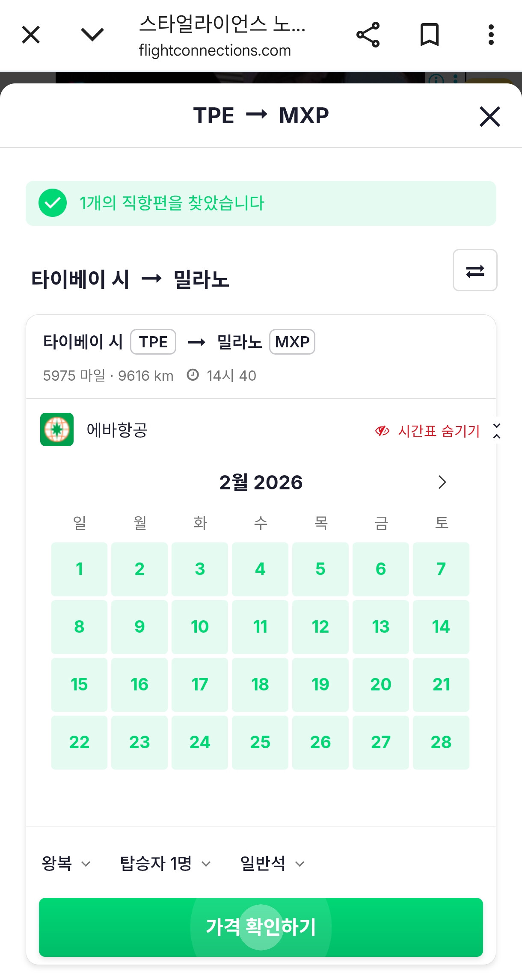Open the 탑승자 1명 passenger dropdown
522x980 pixels.
(x=166, y=863)
